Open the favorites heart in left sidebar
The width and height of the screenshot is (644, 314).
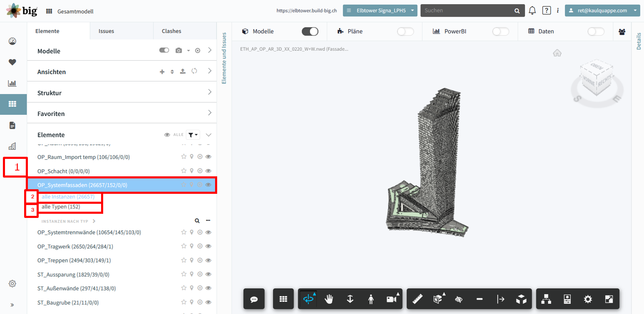12,62
